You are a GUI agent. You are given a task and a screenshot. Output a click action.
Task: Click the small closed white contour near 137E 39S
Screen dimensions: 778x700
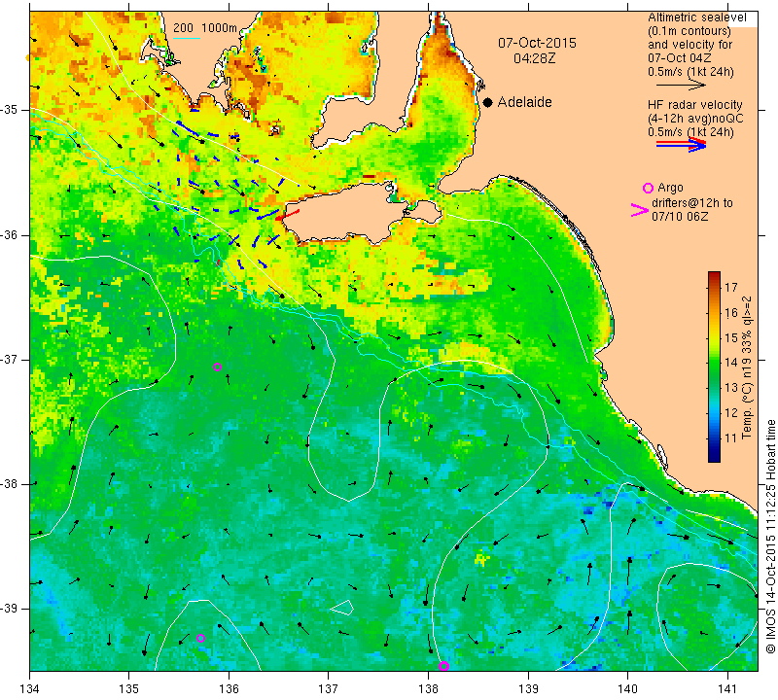click(342, 607)
